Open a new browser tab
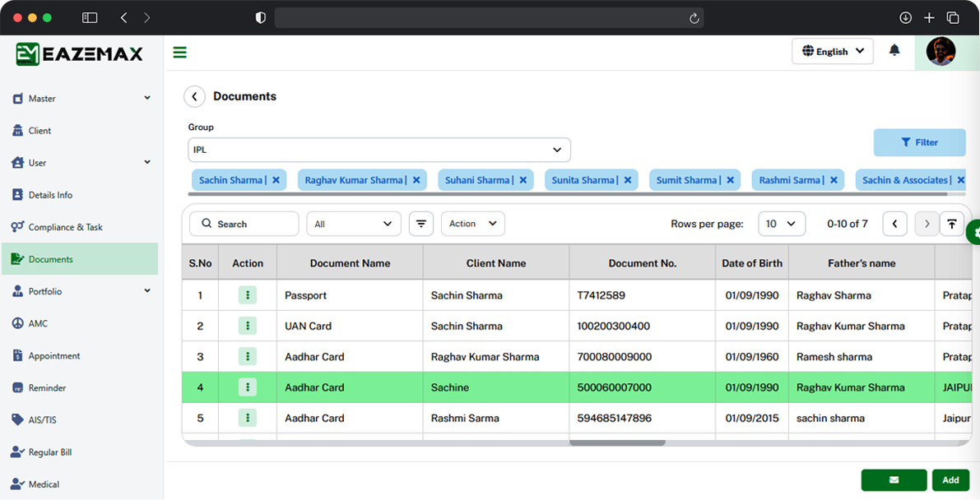Image resolution: width=980 pixels, height=500 pixels. pos(929,17)
